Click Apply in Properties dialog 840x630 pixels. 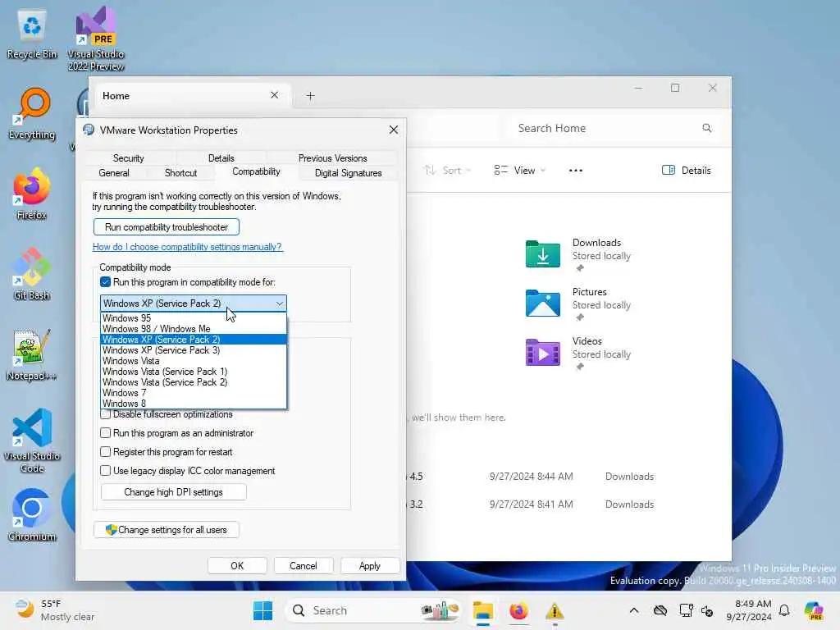point(370,566)
